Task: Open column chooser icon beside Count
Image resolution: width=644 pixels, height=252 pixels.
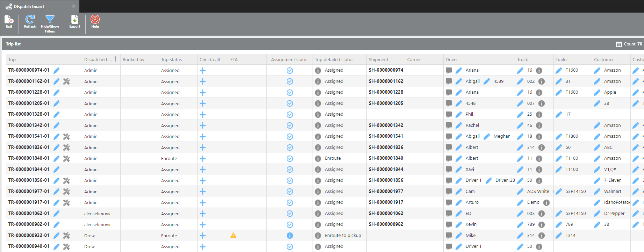Action: click(x=619, y=44)
